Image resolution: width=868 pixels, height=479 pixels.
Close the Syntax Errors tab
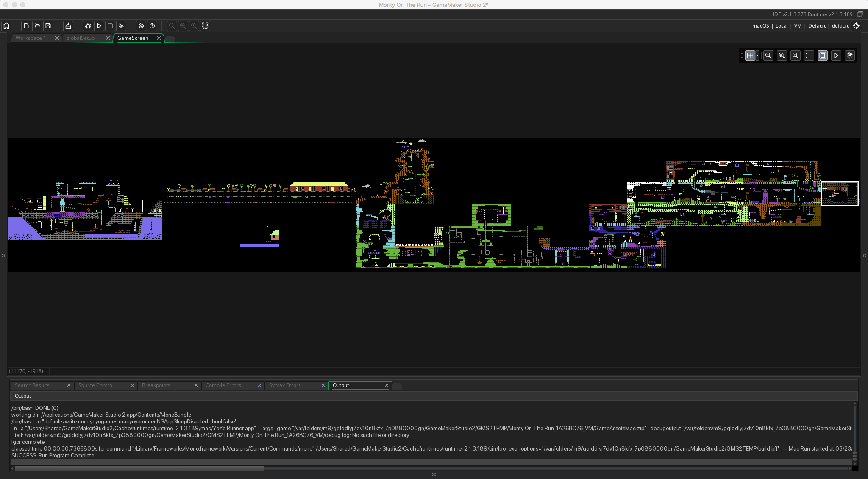coord(323,385)
